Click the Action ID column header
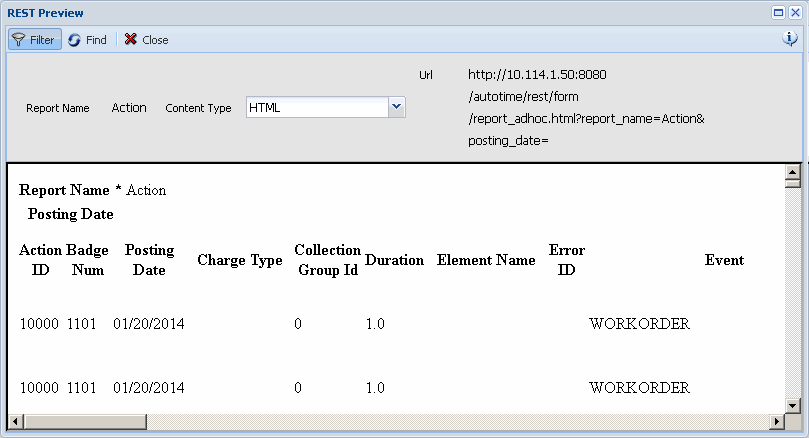The height and width of the screenshot is (438, 809). click(x=40, y=260)
